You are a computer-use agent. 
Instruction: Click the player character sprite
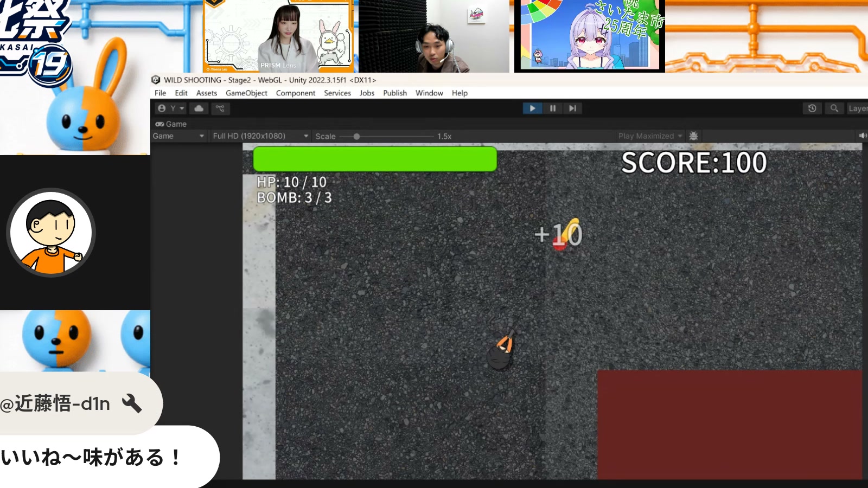tap(501, 350)
